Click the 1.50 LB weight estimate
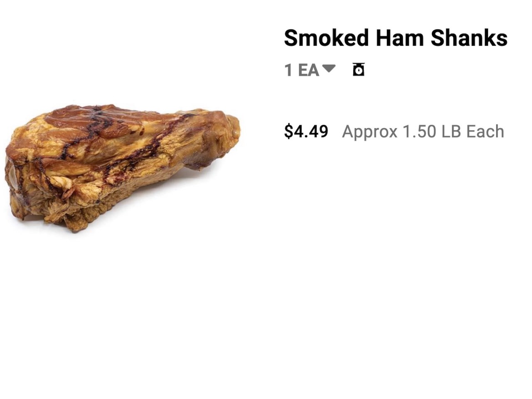 point(433,132)
